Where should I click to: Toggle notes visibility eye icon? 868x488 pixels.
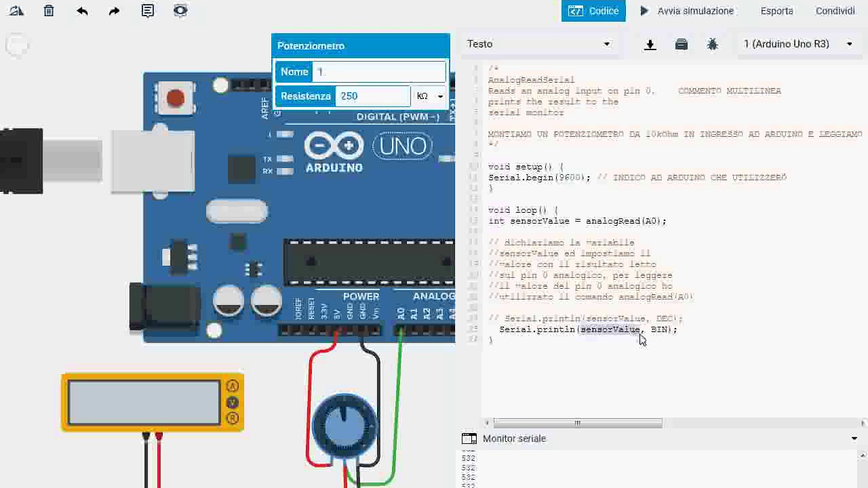(180, 11)
